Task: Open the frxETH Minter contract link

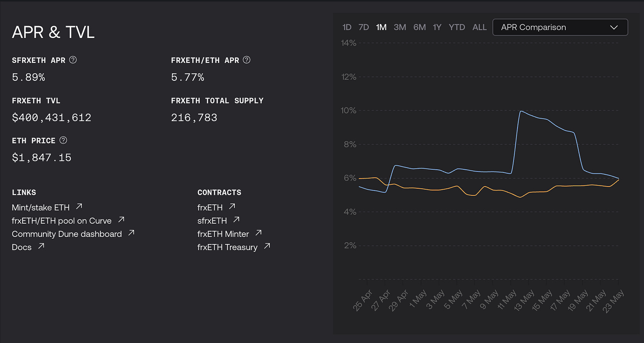Action: pyautogui.click(x=223, y=234)
